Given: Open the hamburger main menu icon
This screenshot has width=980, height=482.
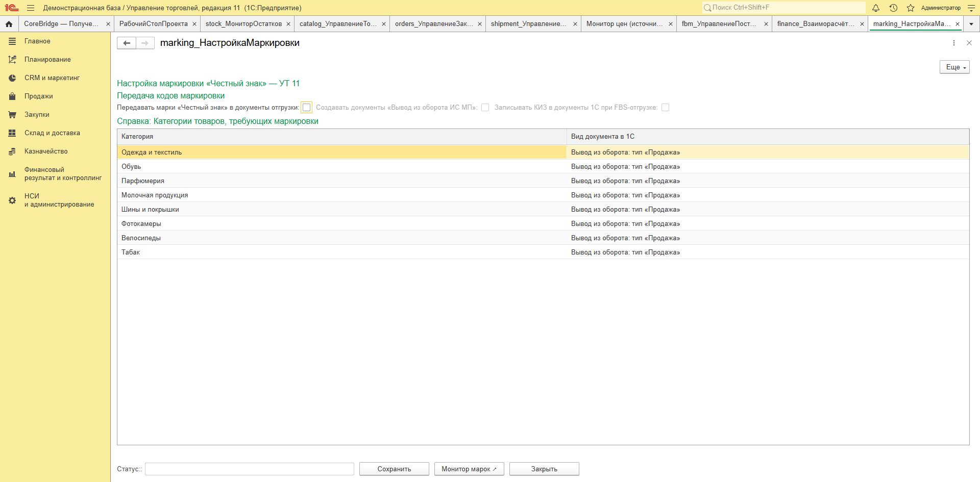Looking at the screenshot, I should 31,8.
